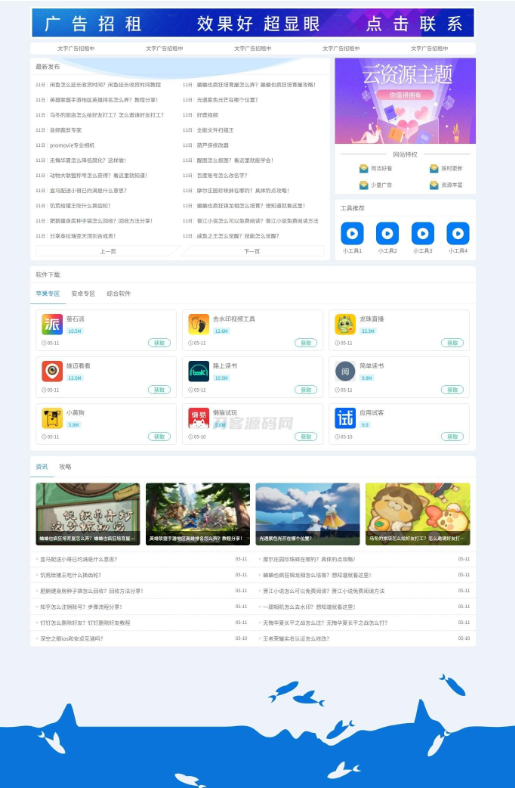Click the 少量广告 feature icon
This screenshot has width=515, height=788.
pyautogui.click(x=364, y=185)
